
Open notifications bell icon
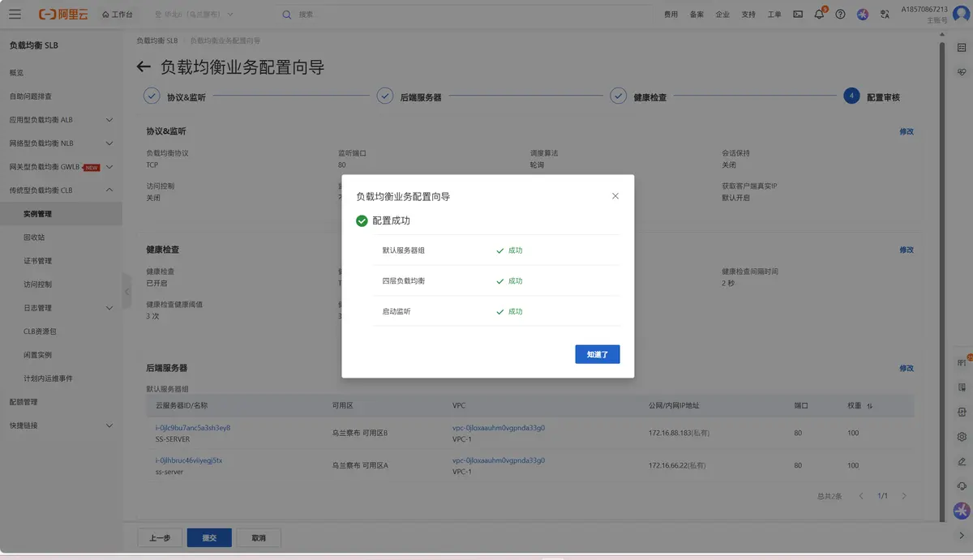pos(819,15)
